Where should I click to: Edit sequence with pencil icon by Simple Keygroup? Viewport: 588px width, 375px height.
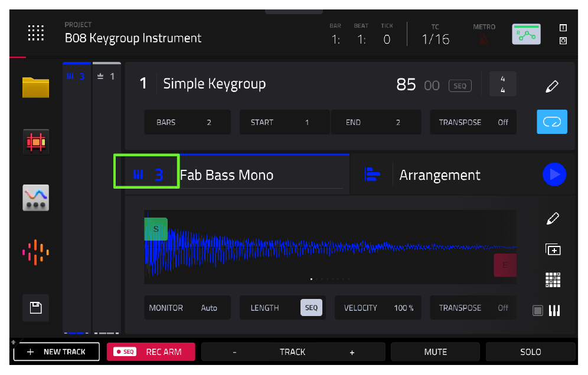click(551, 86)
